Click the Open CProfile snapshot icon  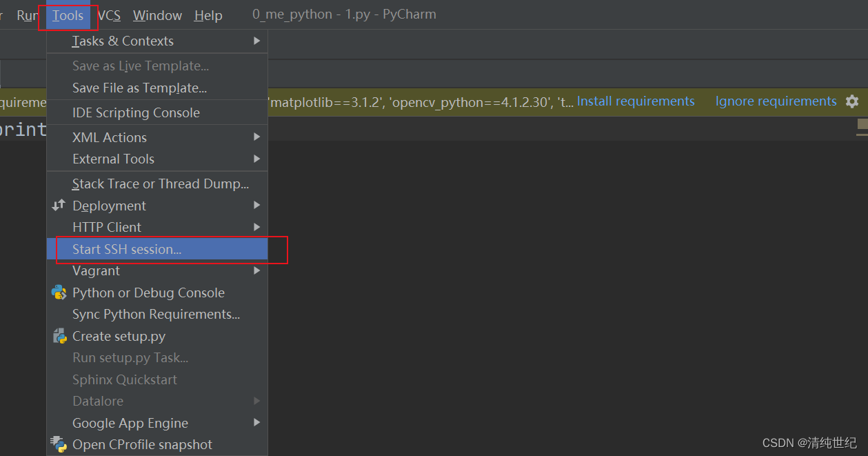(x=59, y=444)
